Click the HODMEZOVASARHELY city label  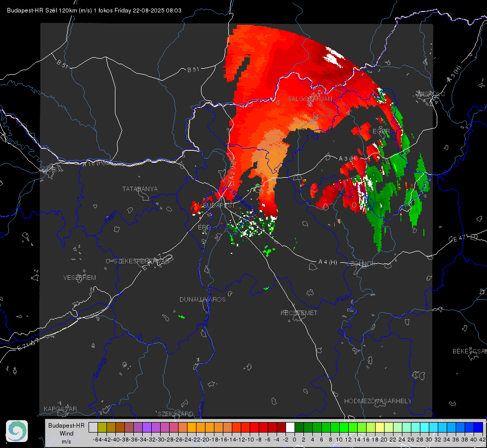point(378,401)
